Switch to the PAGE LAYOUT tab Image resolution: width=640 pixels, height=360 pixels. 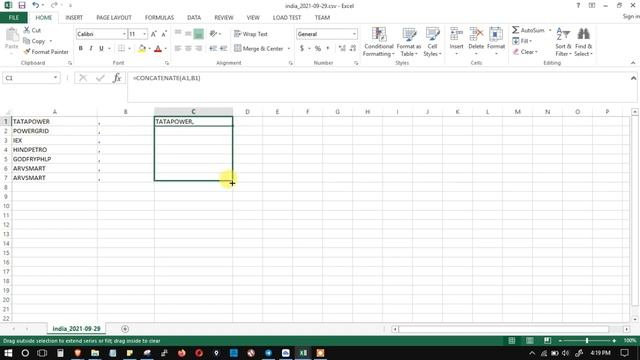point(114,18)
